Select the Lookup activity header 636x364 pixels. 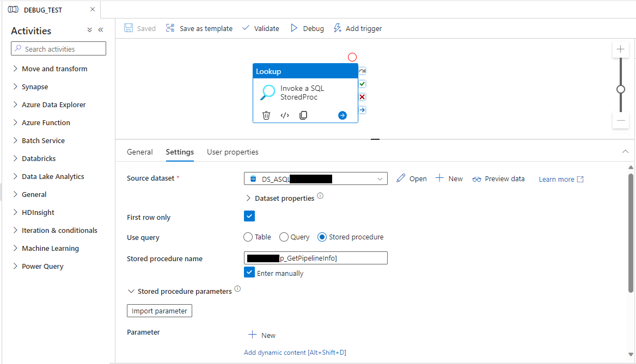(305, 71)
